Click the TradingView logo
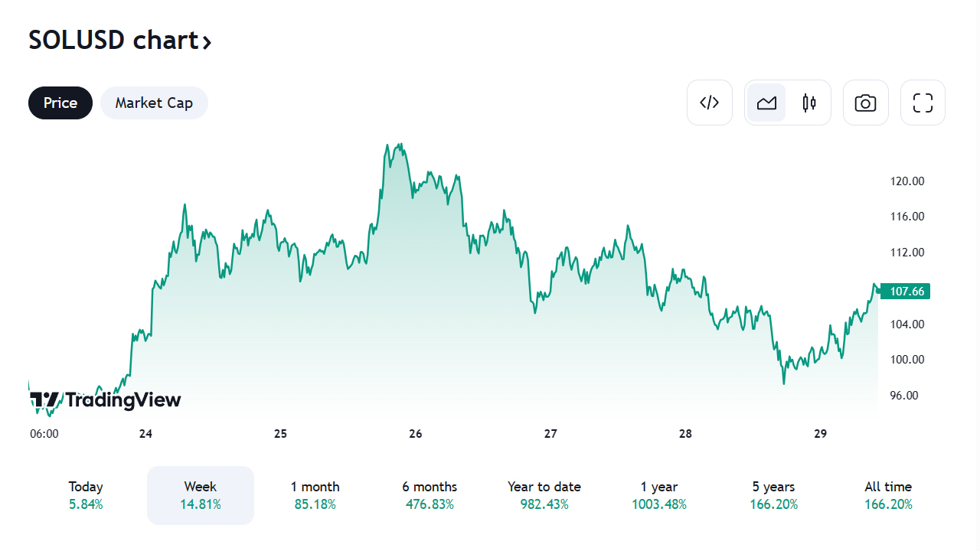 coord(106,399)
